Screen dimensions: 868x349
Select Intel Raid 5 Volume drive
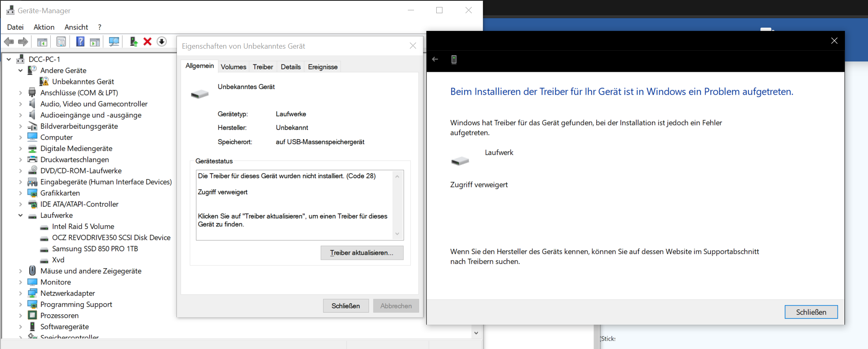pyautogui.click(x=83, y=226)
